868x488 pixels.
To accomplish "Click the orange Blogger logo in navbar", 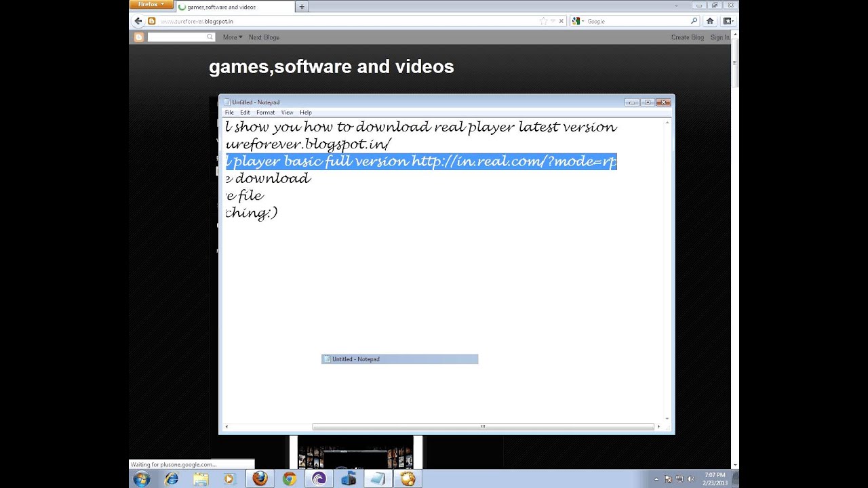I will (139, 37).
